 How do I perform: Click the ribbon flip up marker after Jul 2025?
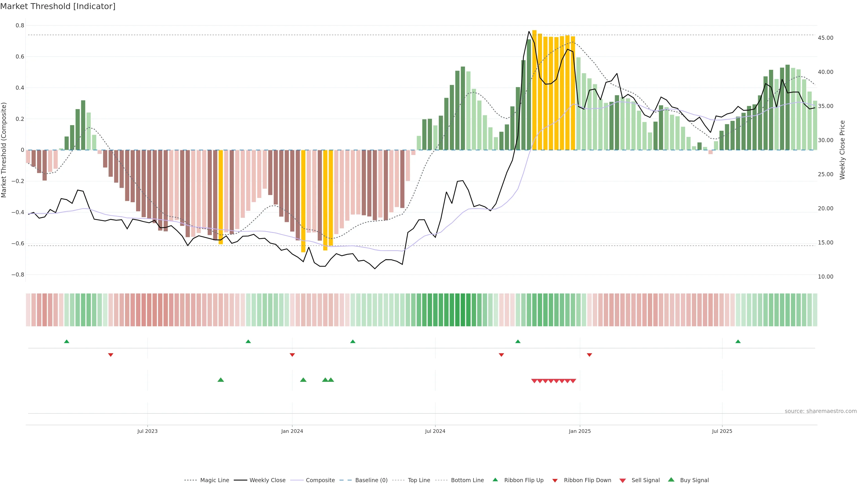pyautogui.click(x=738, y=342)
